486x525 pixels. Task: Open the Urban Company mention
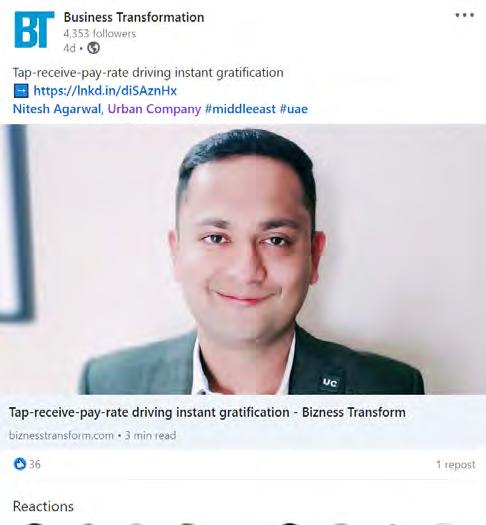click(154, 109)
